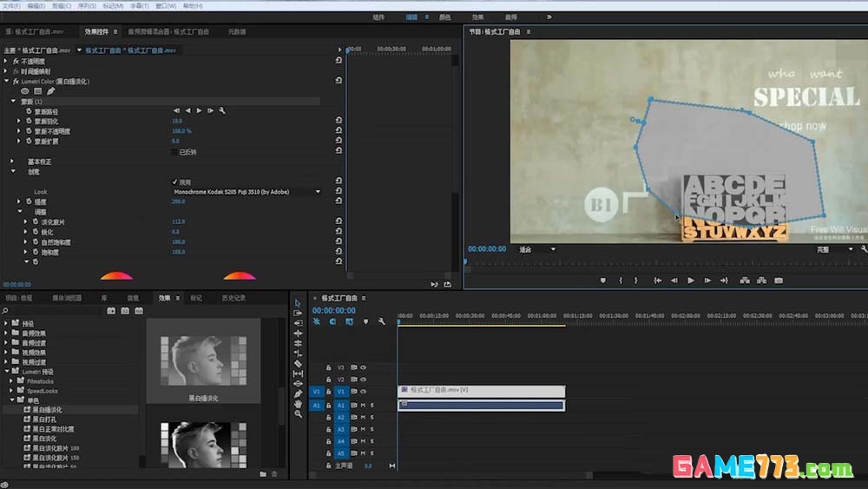
Task: Click the export frame camera icon
Action: point(779,281)
